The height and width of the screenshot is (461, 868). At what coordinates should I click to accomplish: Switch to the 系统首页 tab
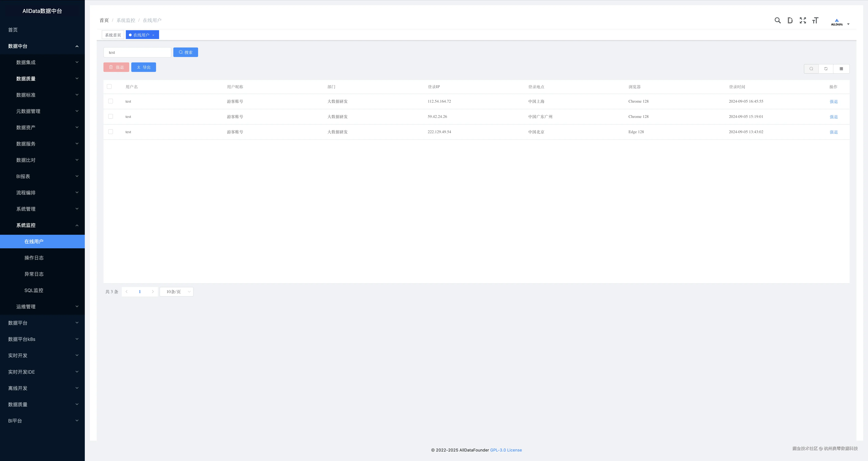tap(113, 35)
